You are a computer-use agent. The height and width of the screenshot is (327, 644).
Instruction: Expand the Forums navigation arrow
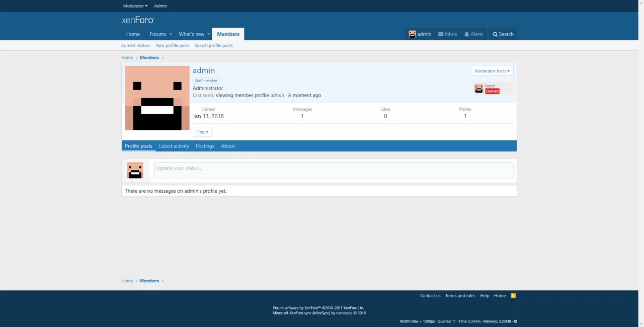(x=171, y=34)
